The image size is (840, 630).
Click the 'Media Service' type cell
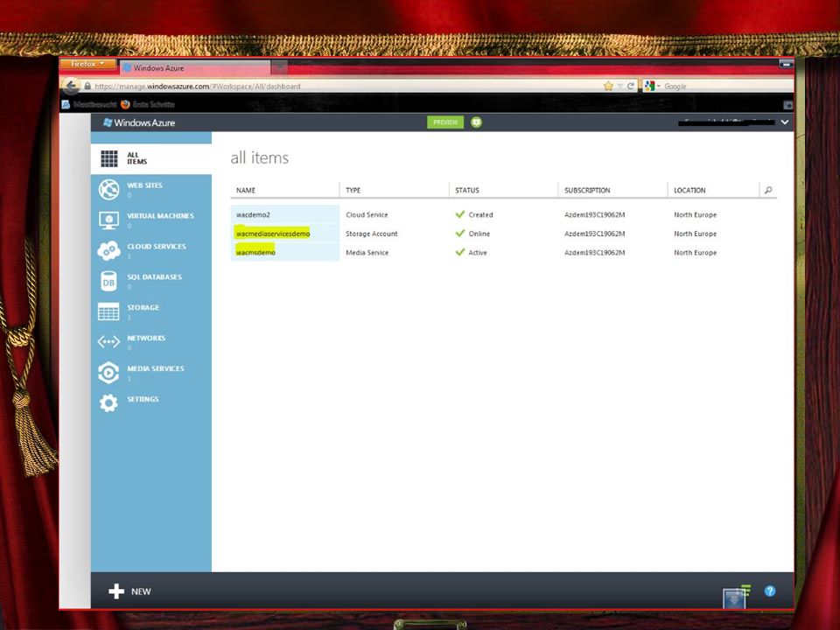(367, 252)
